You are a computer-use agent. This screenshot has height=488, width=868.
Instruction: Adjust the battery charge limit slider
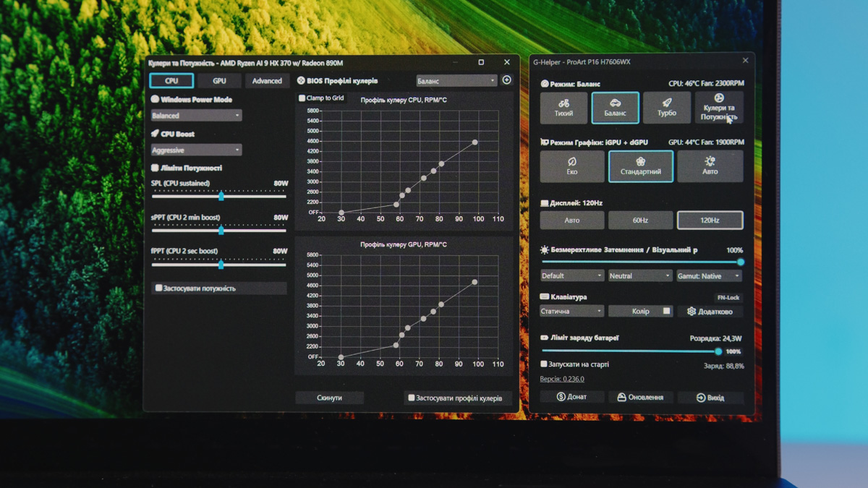[631, 351]
